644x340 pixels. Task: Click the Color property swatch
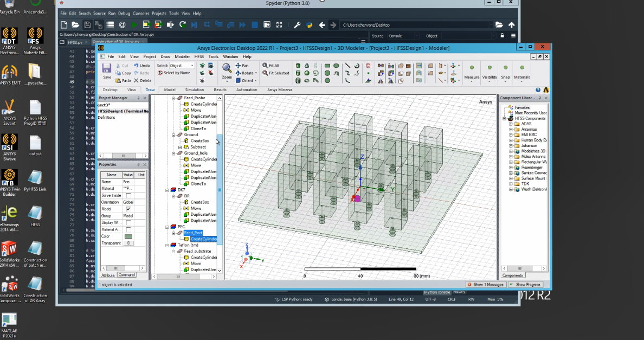(128, 236)
